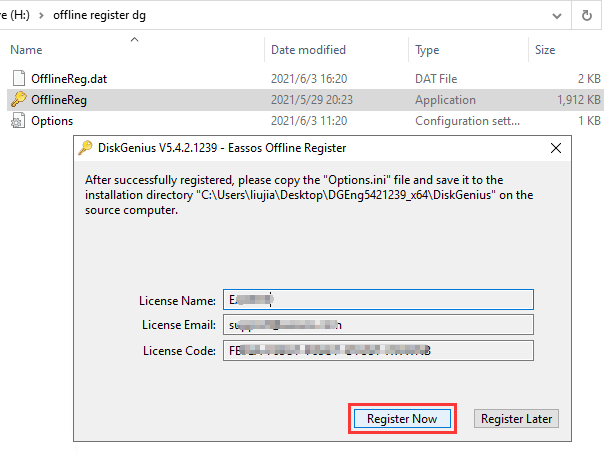Screen dimensions: 604x464
Task: Expand the chevron before 'offline register dg'
Action: [41, 16]
